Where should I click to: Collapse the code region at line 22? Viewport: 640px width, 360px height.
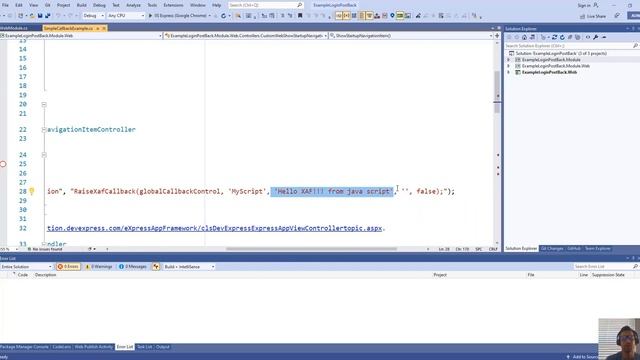(44, 130)
